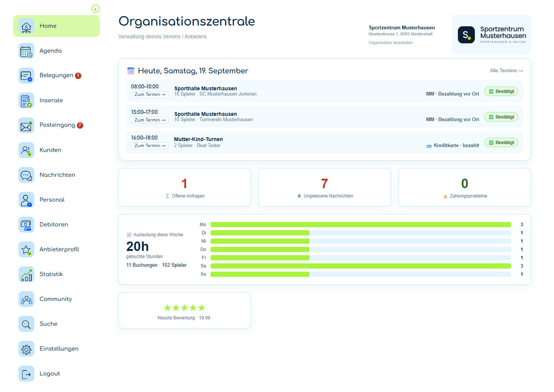554x392 pixels.
Task: Click Zum Termin for 08:00–10:00 booking
Action: 150,94
